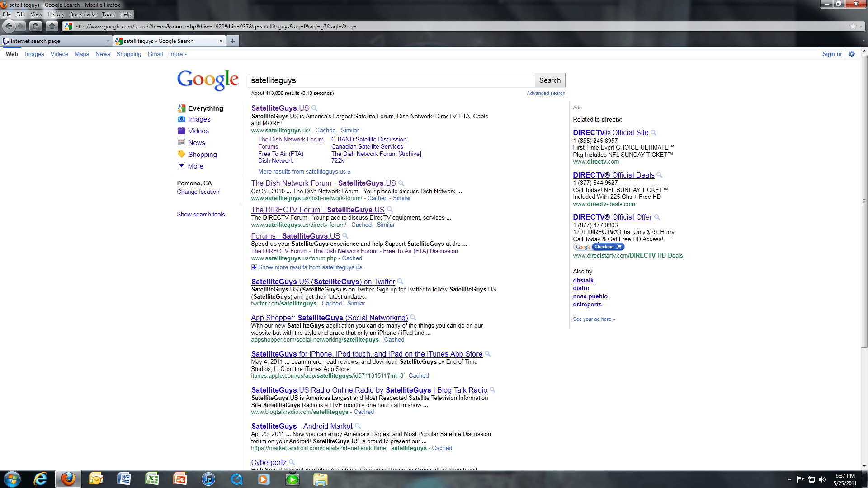Click preview magnifier beside Twitter result
Viewport: 868px width, 488px height.
(x=401, y=282)
